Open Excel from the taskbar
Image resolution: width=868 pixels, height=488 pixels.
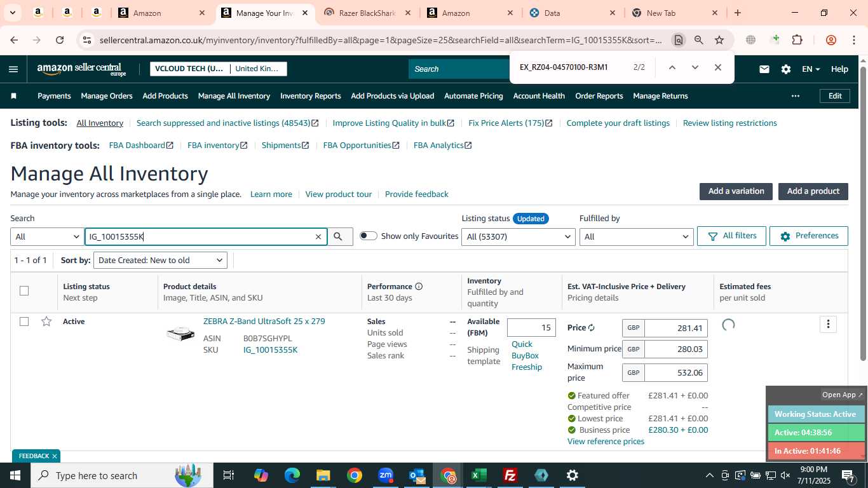(x=478, y=475)
